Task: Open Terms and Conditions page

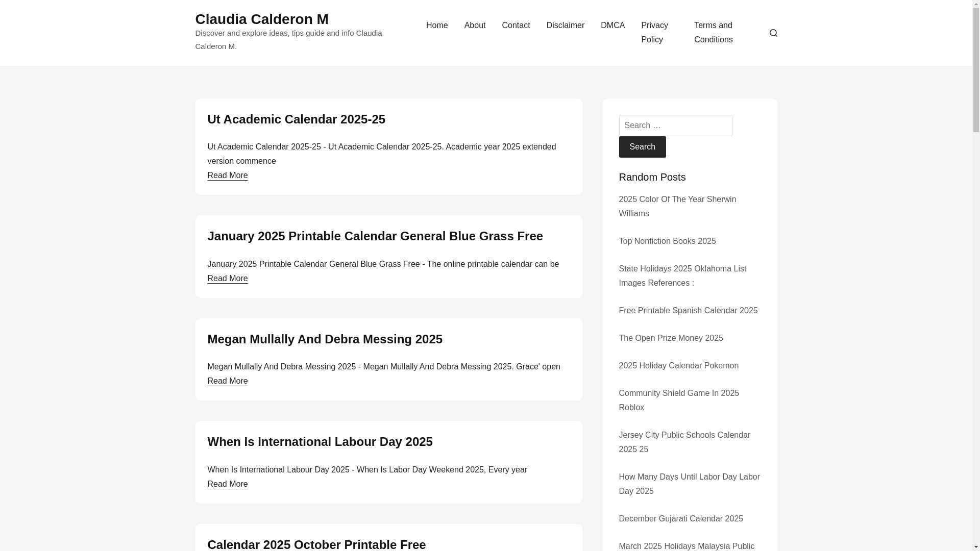Action: (x=713, y=33)
